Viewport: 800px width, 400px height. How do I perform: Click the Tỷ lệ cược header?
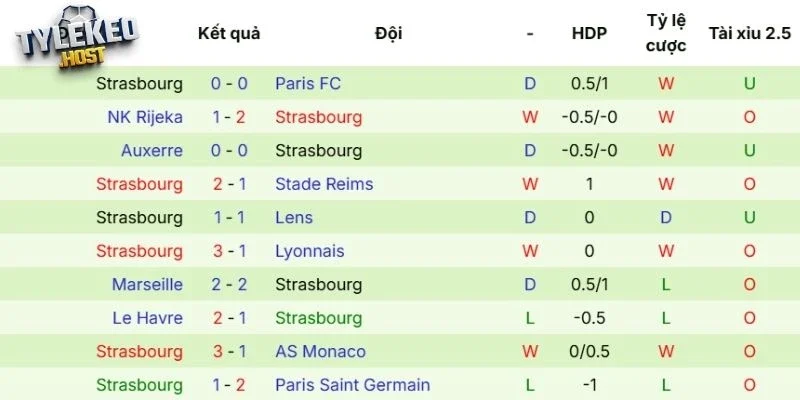[x=665, y=34]
